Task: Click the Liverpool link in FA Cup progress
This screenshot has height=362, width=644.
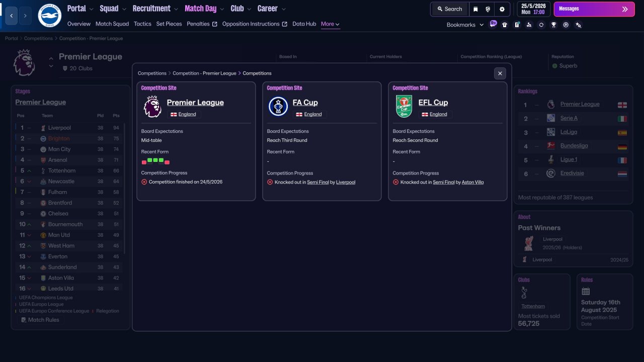Action: tap(346, 182)
